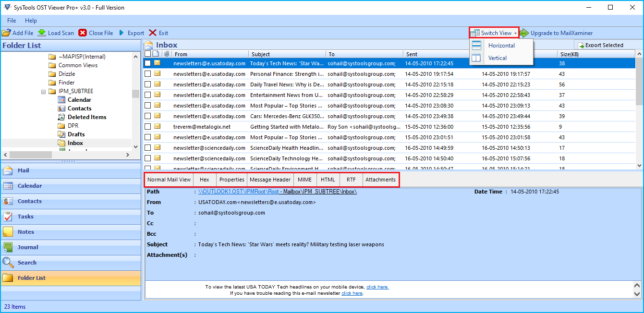
Task: Sort emails by the Subject column header
Action: [x=287, y=54]
